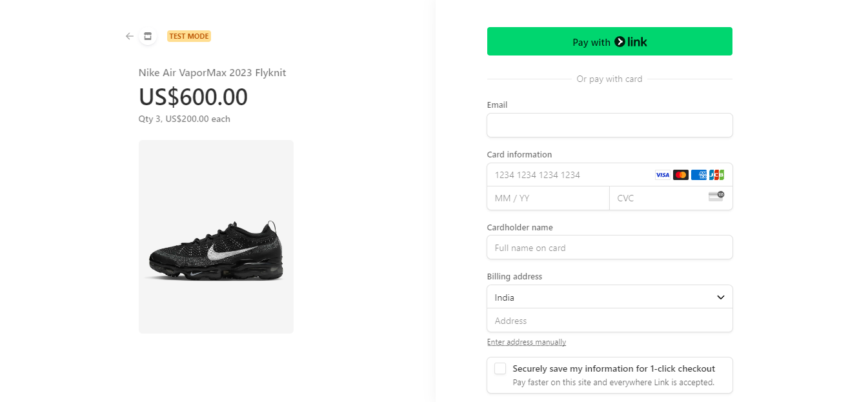Click the merchant store icon

tap(148, 36)
